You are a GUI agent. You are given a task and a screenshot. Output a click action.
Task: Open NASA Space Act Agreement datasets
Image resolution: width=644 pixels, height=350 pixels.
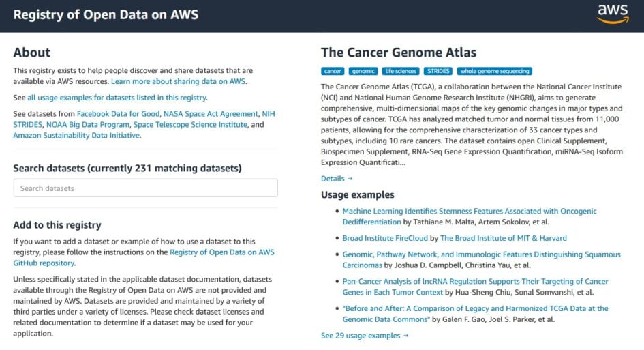[211, 114]
